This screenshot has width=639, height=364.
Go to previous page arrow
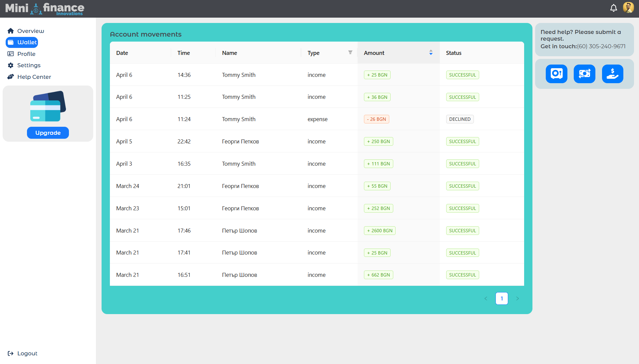pos(486,298)
